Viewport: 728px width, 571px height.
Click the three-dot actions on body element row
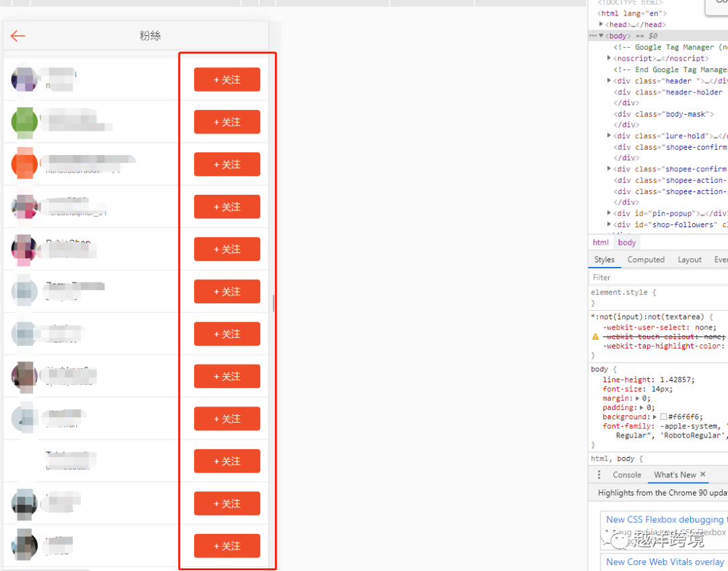coord(593,36)
